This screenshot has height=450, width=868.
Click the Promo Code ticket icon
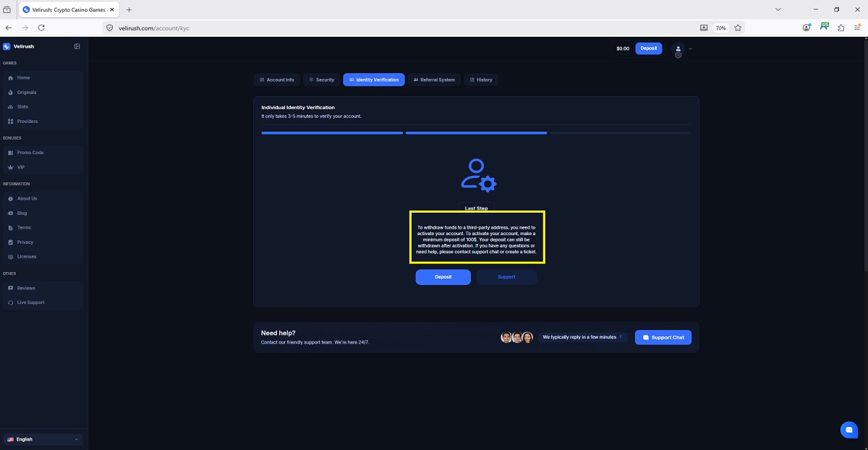10,153
